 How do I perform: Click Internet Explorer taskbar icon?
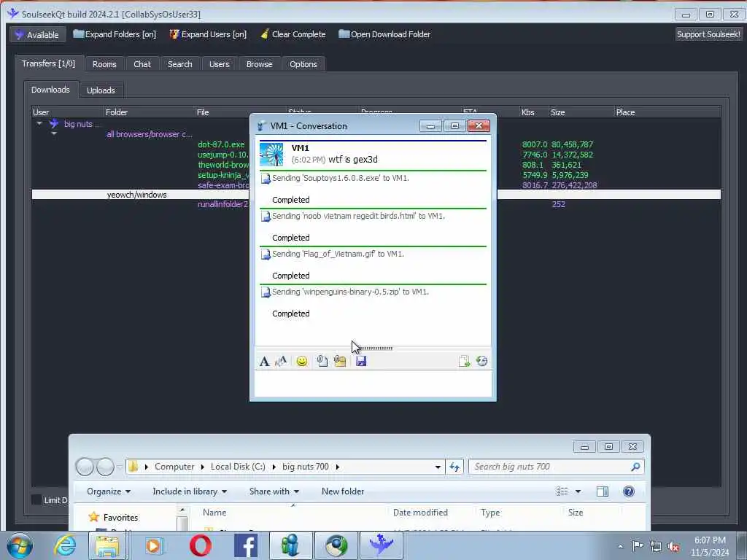tap(64, 545)
